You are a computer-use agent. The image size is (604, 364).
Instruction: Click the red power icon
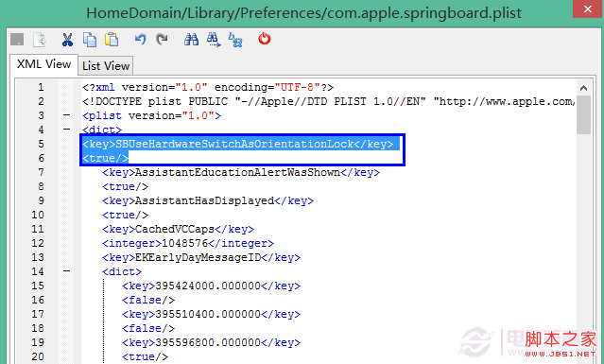[265, 39]
